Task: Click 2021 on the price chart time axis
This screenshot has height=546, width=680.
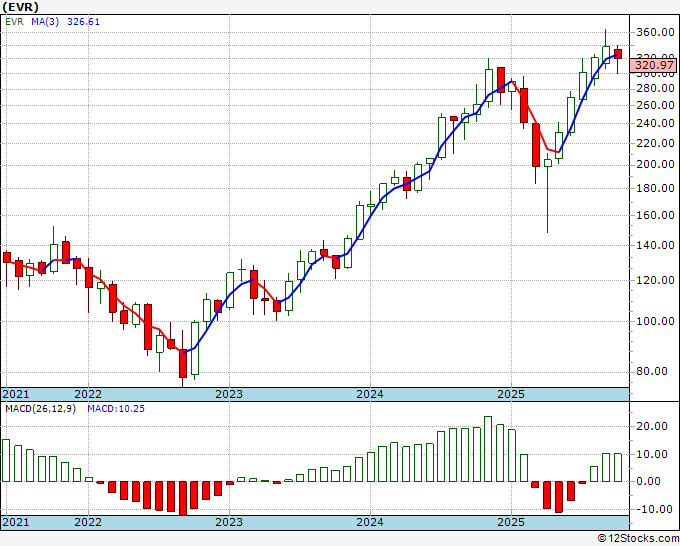Action: tap(16, 394)
